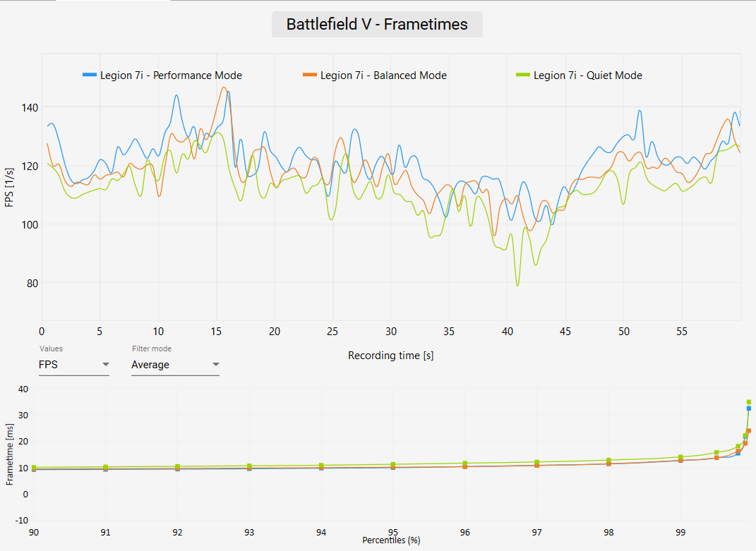
Task: Click the Battlefield V - Frametimes title
Action: tap(377, 24)
